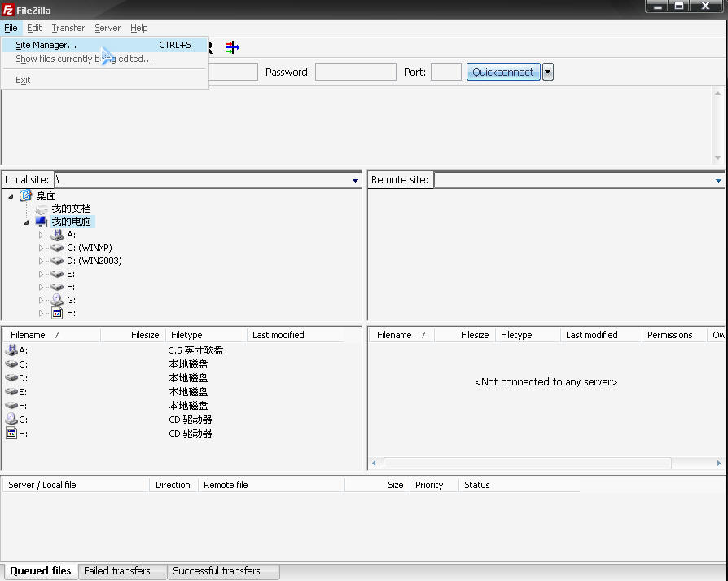728x581 pixels.
Task: Click the Local site path field
Action: coord(202,180)
